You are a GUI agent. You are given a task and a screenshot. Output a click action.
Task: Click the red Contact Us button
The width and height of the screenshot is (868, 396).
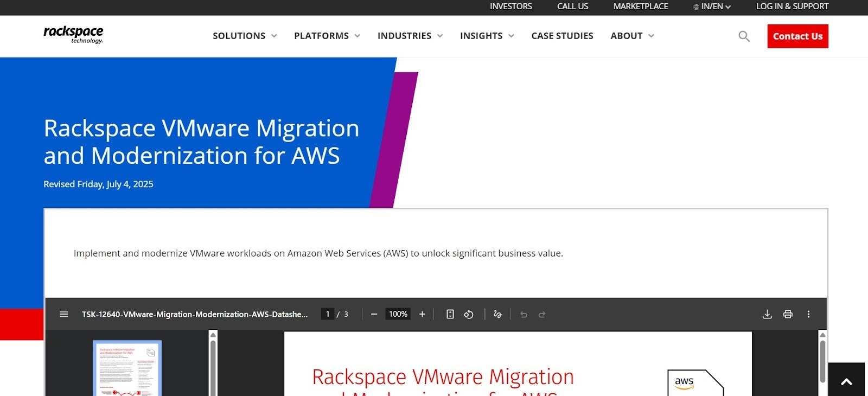(x=797, y=36)
